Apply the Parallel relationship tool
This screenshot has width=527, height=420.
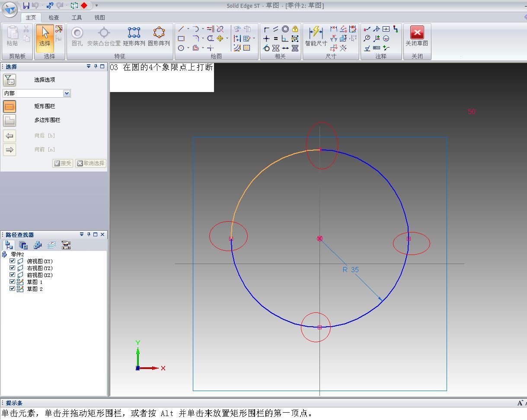coord(276,29)
